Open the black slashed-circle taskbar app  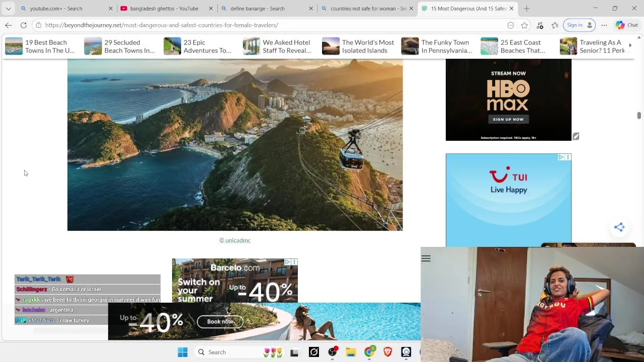(313, 352)
